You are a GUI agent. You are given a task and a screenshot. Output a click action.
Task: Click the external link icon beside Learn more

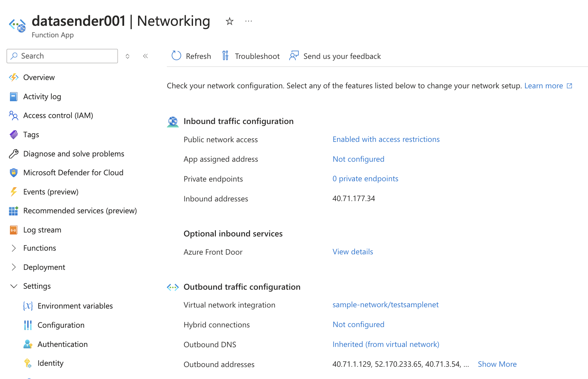[569, 86]
